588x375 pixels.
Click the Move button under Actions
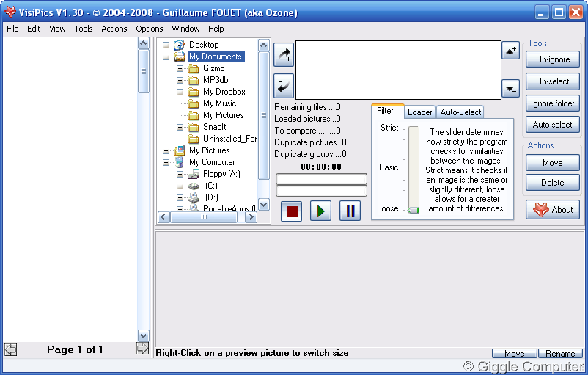pos(552,162)
